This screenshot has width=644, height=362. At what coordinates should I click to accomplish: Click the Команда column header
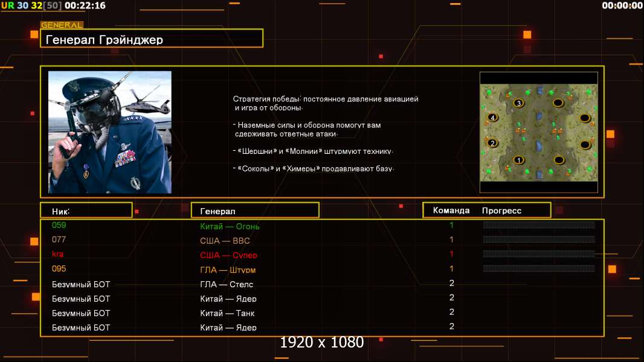pos(451,211)
